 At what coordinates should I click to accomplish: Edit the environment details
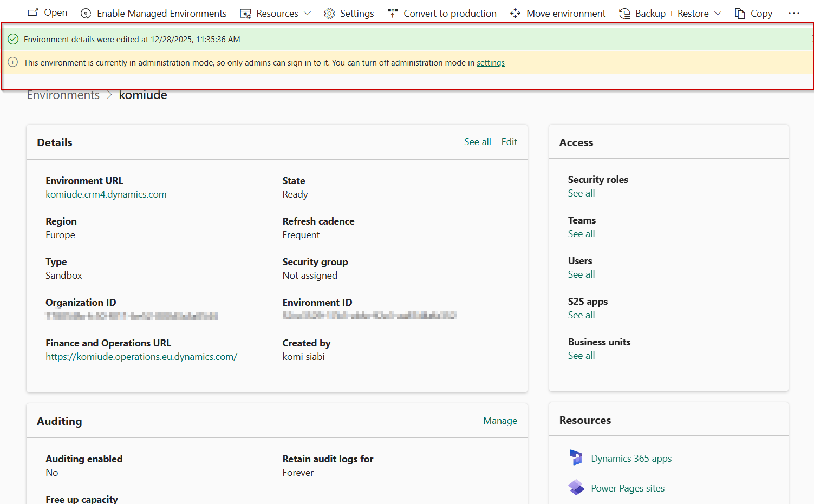[509, 142]
